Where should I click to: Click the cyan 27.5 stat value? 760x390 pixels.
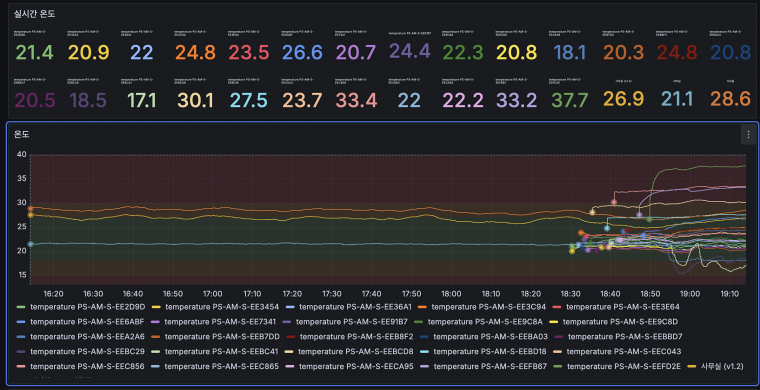click(x=248, y=100)
